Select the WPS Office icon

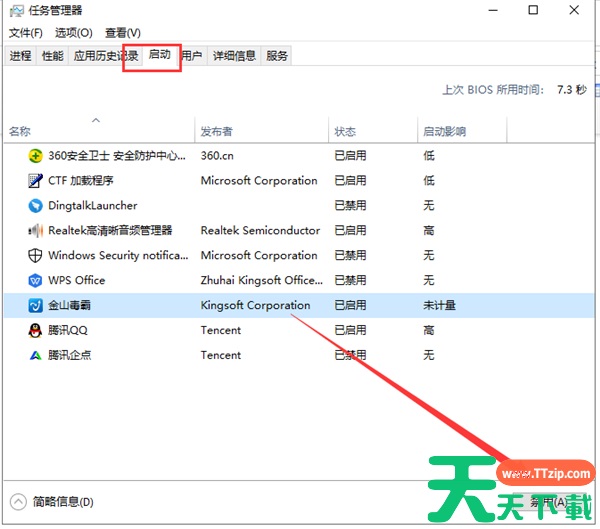pos(36,281)
